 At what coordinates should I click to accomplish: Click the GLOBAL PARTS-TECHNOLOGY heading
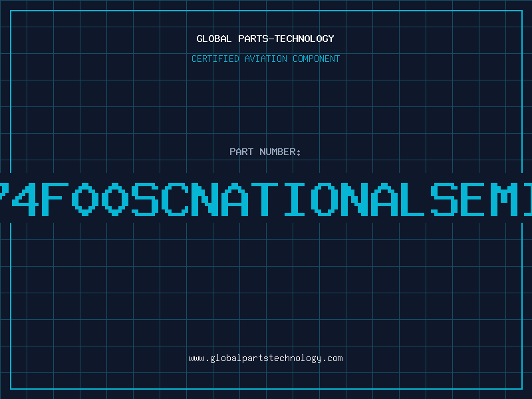tap(265, 39)
